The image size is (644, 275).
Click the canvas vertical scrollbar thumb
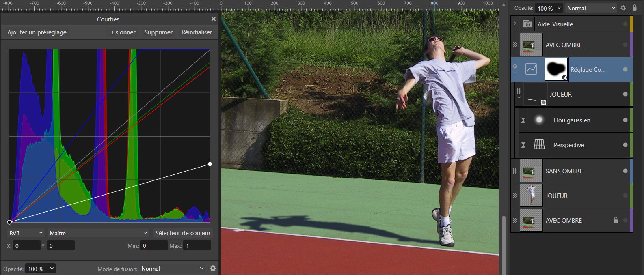(504, 245)
